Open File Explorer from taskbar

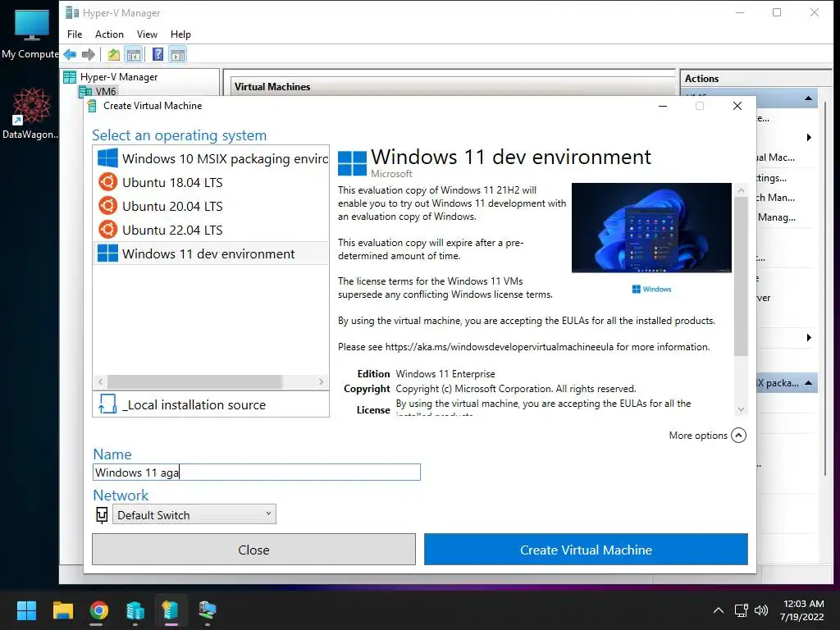tap(62, 610)
